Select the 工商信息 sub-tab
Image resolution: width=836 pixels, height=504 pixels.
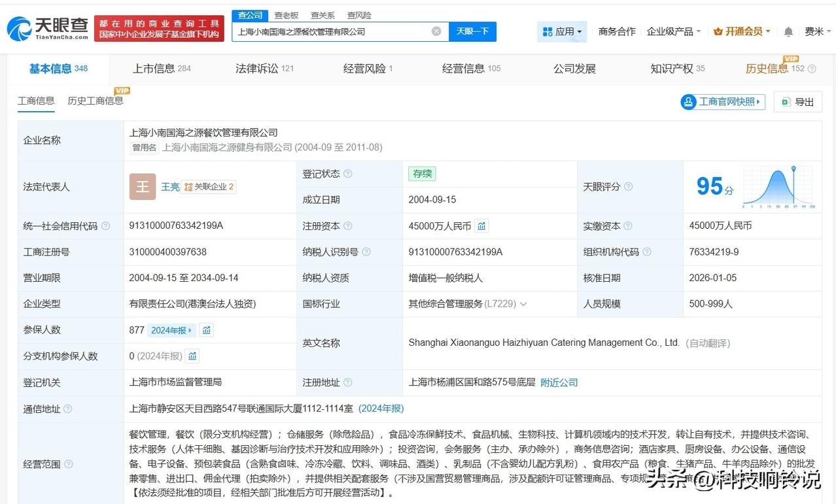pyautogui.click(x=36, y=101)
